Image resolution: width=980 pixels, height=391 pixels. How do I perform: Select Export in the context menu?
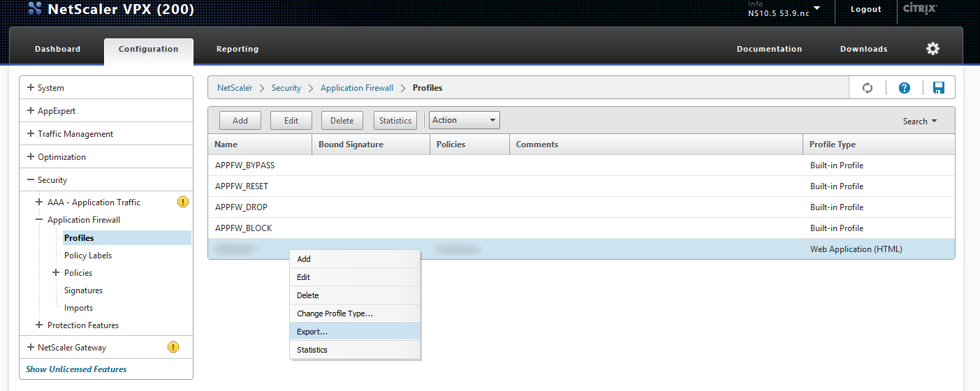(356, 332)
